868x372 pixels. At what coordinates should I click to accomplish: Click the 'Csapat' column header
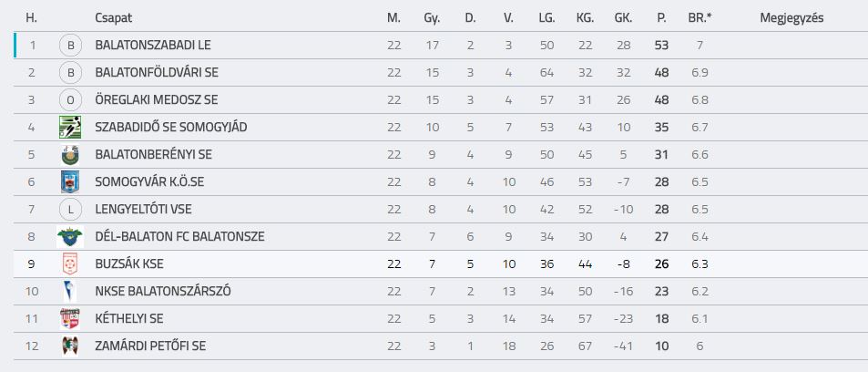pos(114,17)
